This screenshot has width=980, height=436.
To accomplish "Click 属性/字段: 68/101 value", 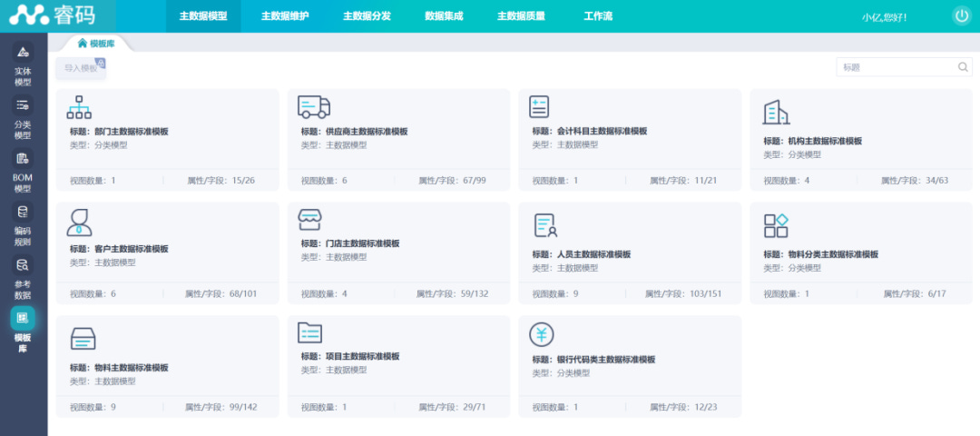I will pyautogui.click(x=221, y=293).
